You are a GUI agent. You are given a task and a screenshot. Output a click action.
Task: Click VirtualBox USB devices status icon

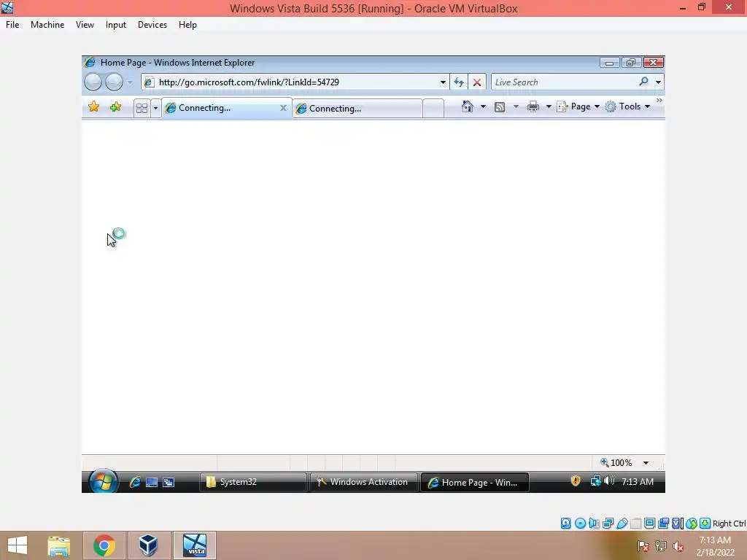(622, 524)
